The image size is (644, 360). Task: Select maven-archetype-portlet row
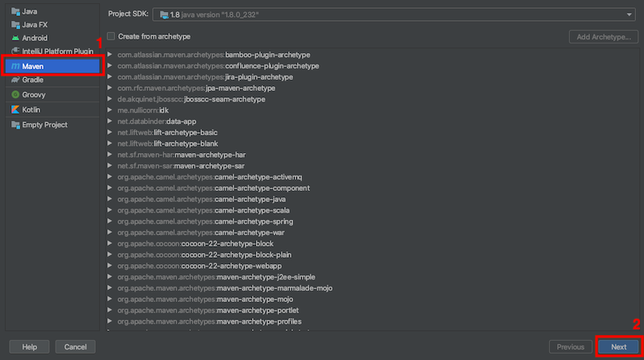click(x=372, y=310)
